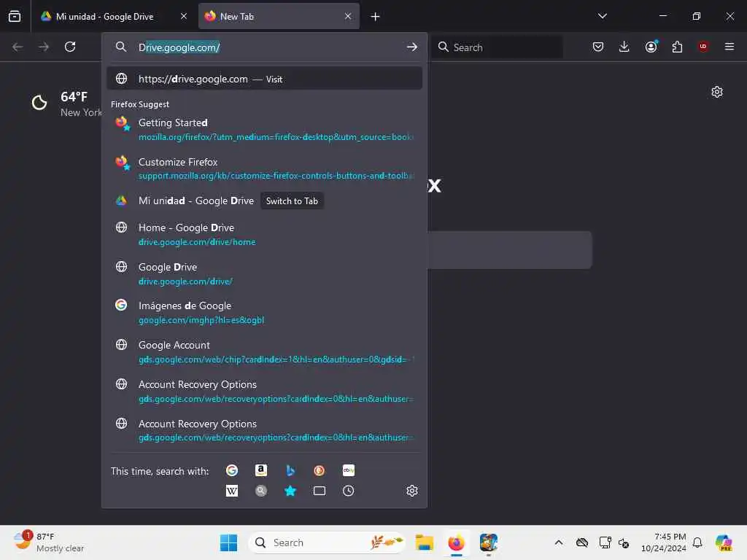Open last Account Recovery Options suggestion
The image size is (747, 560).
pyautogui.click(x=264, y=430)
